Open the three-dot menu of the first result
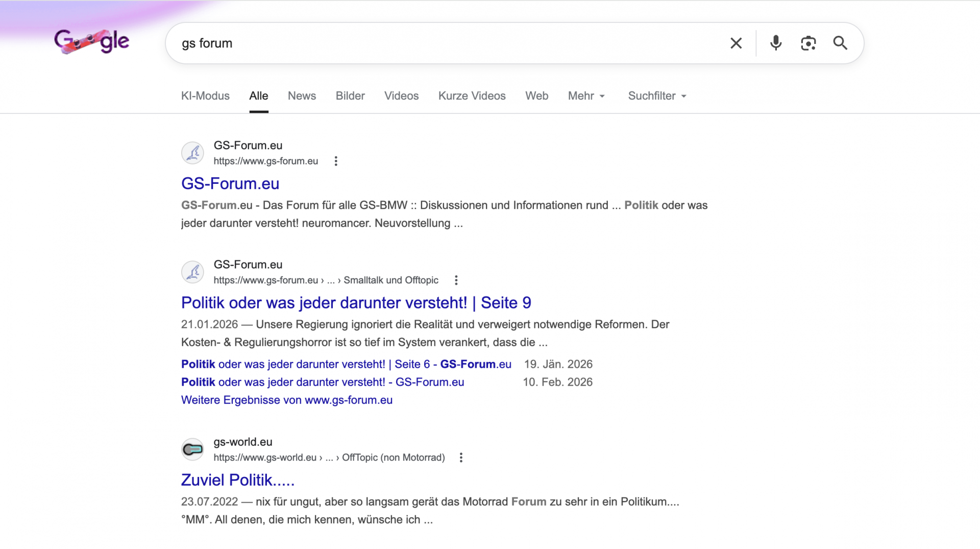This screenshot has height=549, width=980. coord(336,161)
